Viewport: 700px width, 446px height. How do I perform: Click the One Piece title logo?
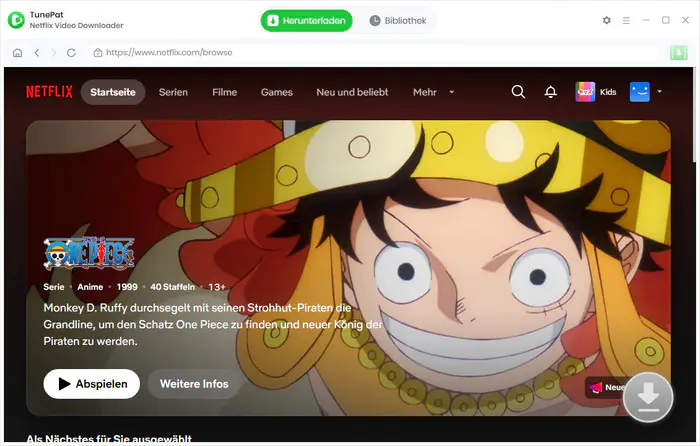pyautogui.click(x=89, y=253)
